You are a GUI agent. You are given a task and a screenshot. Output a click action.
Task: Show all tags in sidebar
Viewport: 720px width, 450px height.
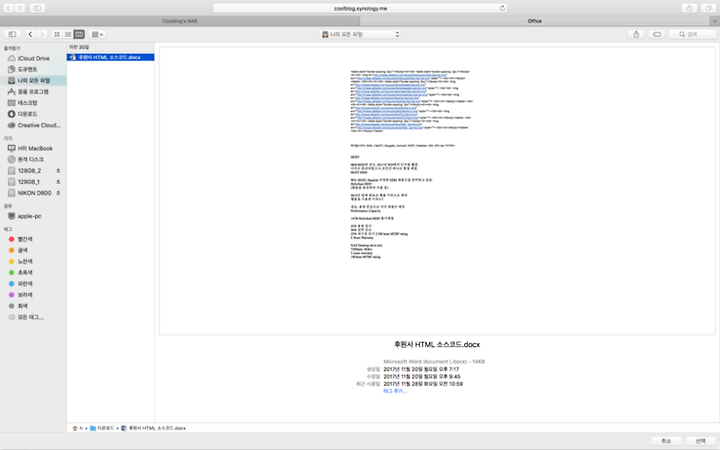click(33, 317)
